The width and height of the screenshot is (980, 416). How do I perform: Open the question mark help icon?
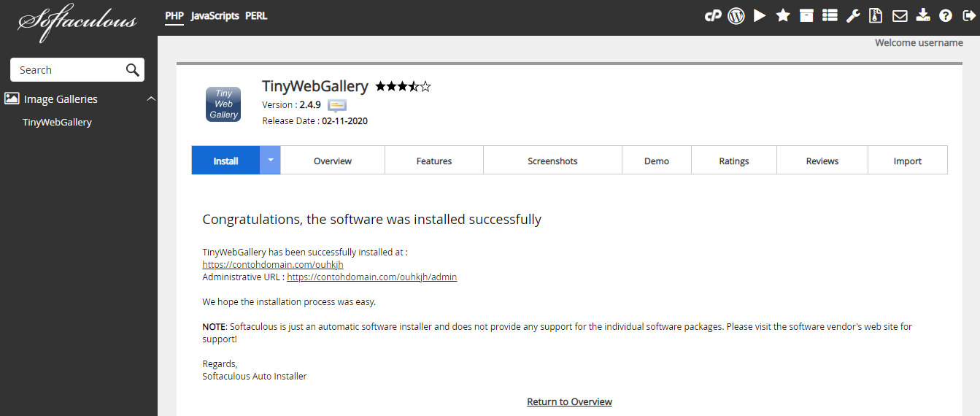pos(946,15)
